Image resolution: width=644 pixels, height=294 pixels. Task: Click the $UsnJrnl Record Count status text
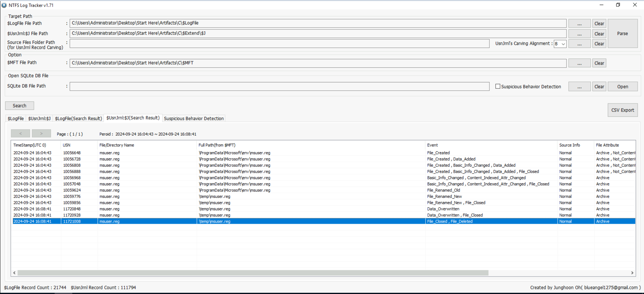coord(103,288)
